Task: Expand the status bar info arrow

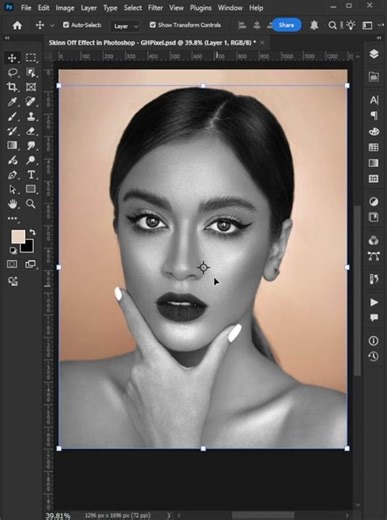Action: point(168,515)
